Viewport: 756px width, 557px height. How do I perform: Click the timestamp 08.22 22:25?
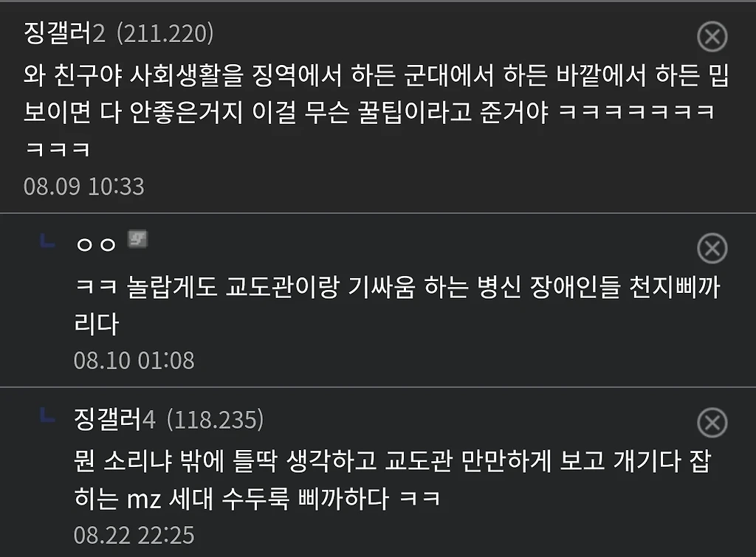point(134,536)
